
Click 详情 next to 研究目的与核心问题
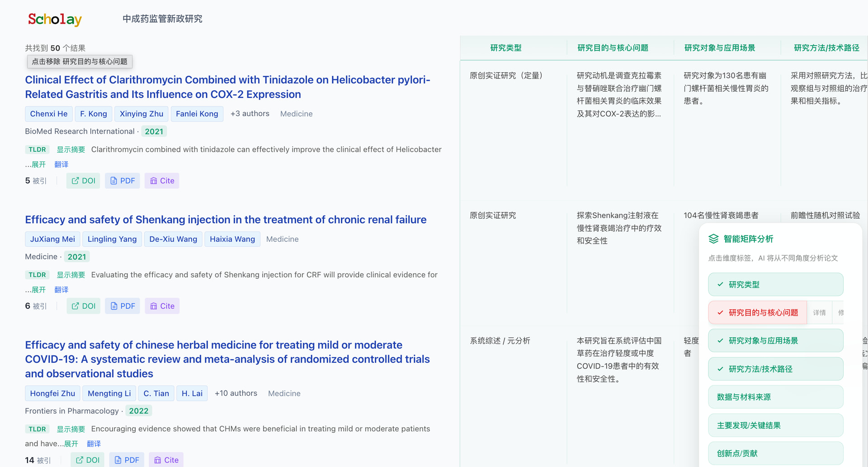click(x=819, y=313)
